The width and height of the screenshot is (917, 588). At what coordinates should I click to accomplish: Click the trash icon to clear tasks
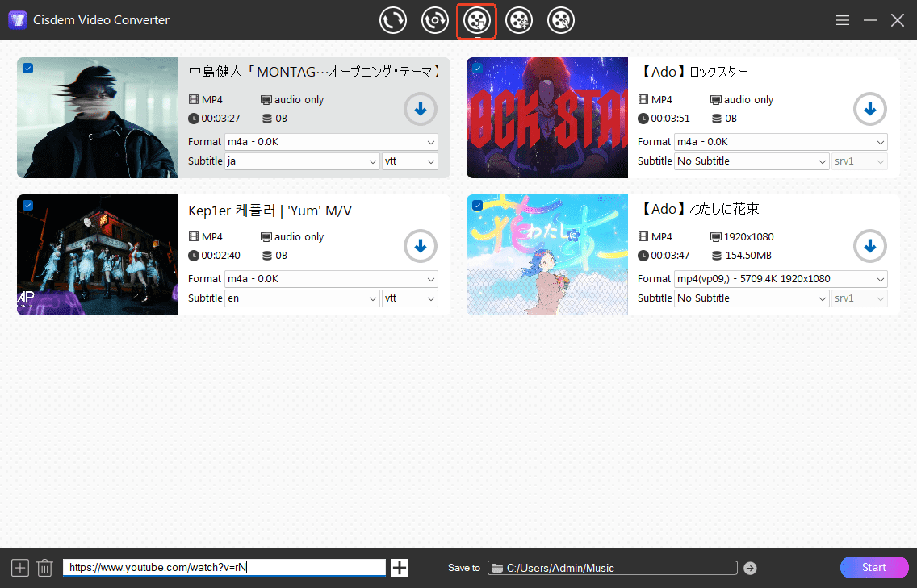pyautogui.click(x=44, y=567)
